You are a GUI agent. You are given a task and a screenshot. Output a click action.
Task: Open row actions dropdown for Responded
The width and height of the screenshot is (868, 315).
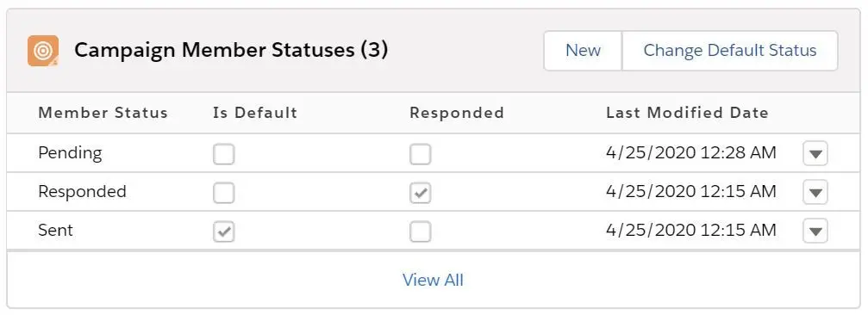click(x=815, y=192)
